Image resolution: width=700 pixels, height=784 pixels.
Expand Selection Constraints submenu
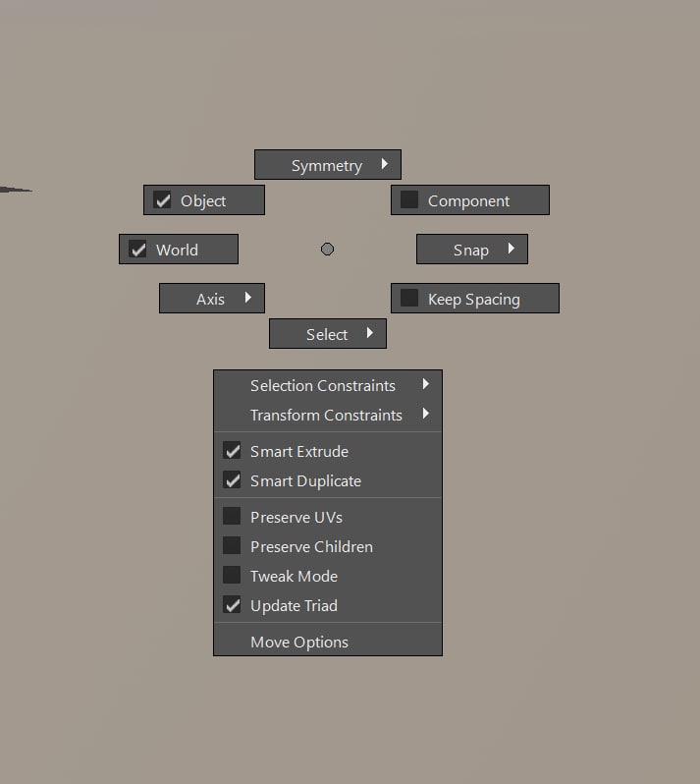pyautogui.click(x=328, y=385)
